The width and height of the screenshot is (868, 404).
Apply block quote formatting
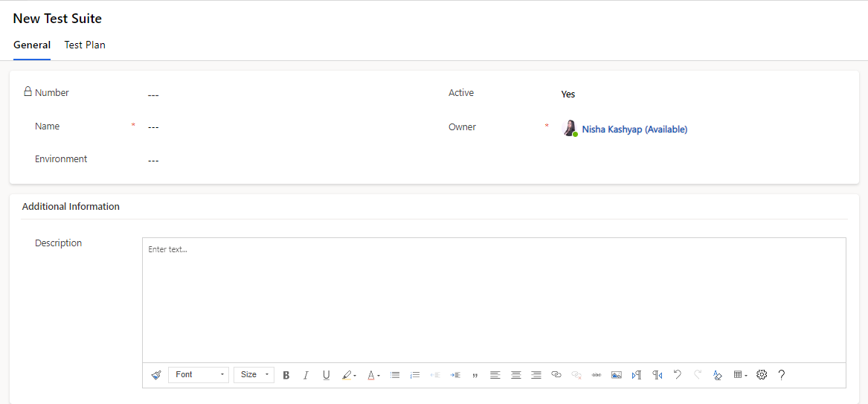[475, 375]
